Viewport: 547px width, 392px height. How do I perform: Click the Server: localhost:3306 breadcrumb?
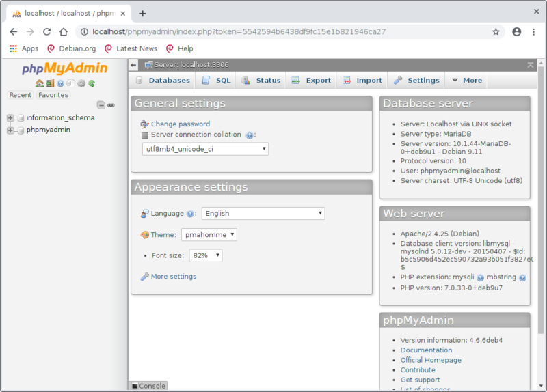[x=191, y=65]
